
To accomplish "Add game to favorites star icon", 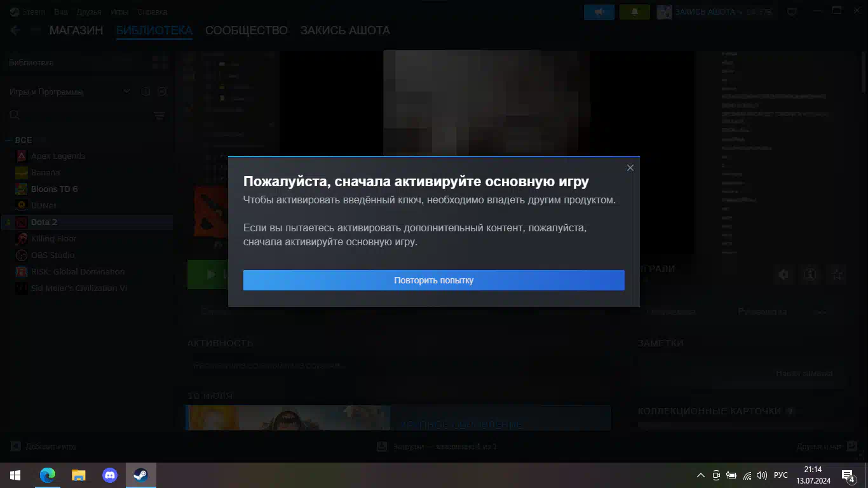I will [837, 274].
